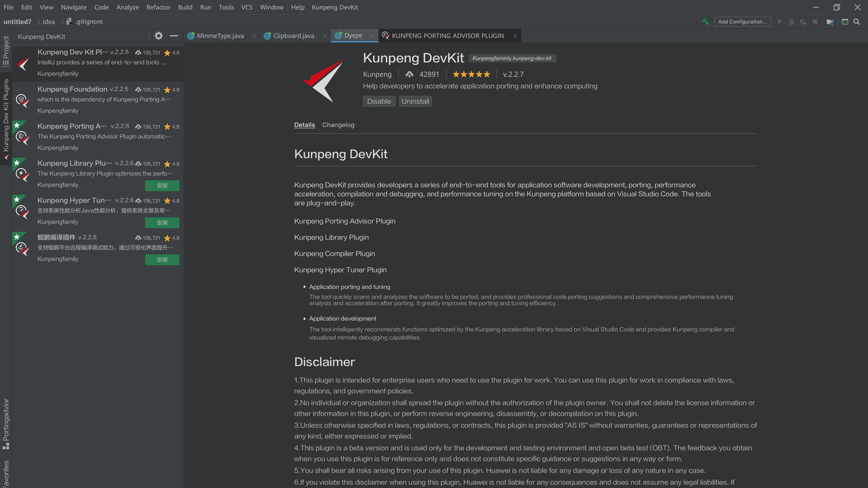Click the Kunpeng DevKit panel settings gear
The width and height of the screenshot is (868, 488).
(158, 36)
